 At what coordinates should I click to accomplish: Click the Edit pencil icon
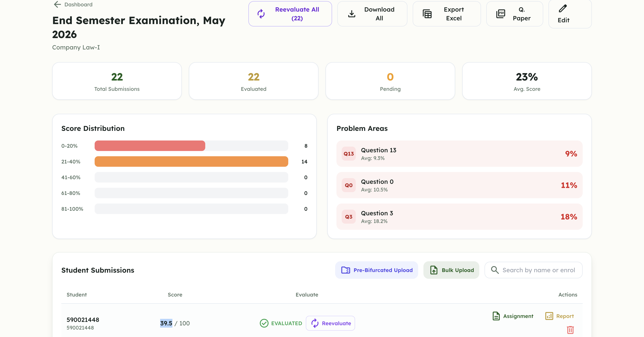pyautogui.click(x=563, y=9)
